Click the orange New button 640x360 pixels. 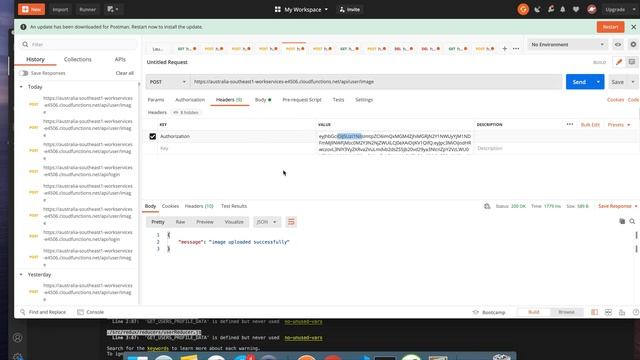(31, 9)
